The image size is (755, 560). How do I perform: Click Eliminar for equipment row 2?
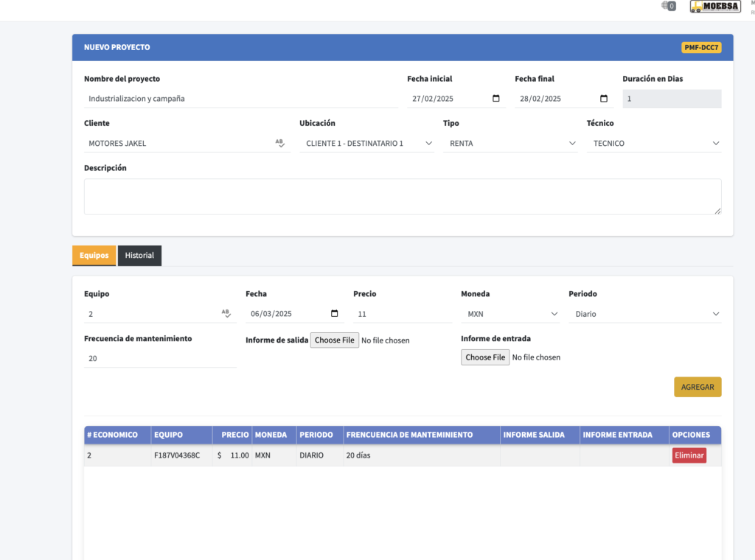[689, 455]
